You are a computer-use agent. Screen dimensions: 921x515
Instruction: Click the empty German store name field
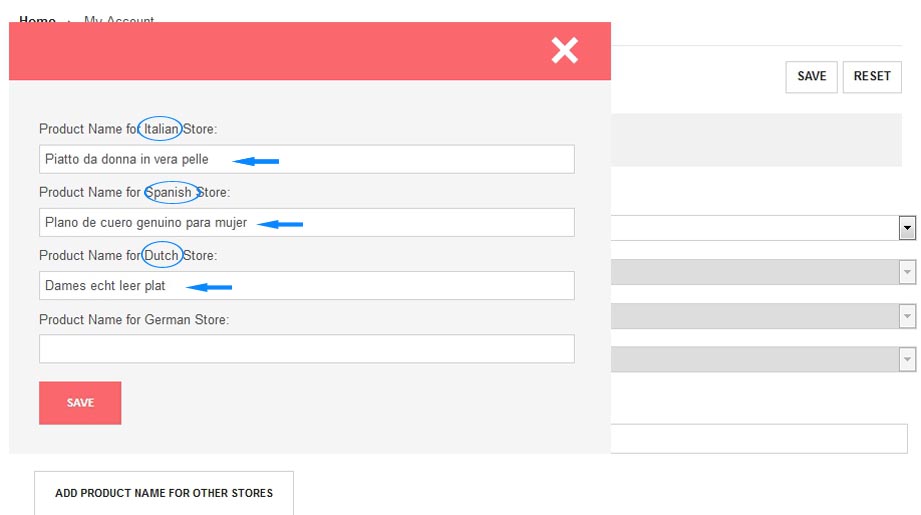click(x=306, y=349)
